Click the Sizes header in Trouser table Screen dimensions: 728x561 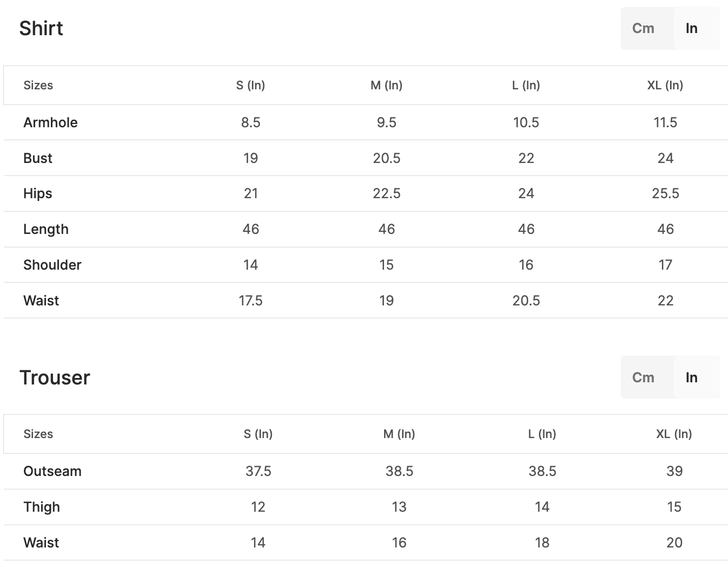pyautogui.click(x=38, y=434)
